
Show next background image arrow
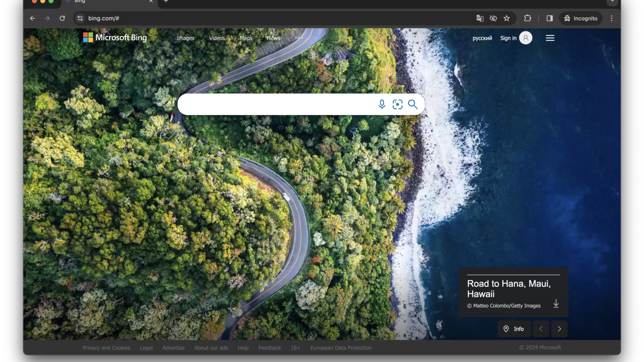coord(559,329)
